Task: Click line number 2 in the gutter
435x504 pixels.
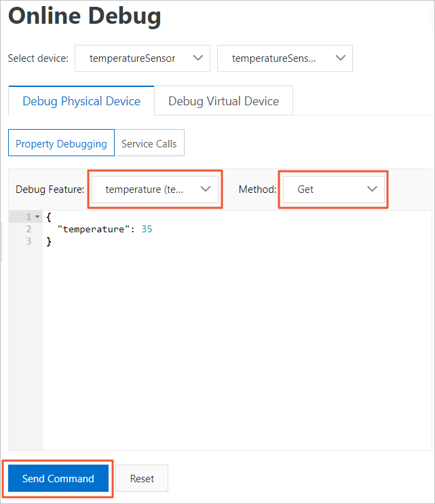Action: click(x=29, y=229)
